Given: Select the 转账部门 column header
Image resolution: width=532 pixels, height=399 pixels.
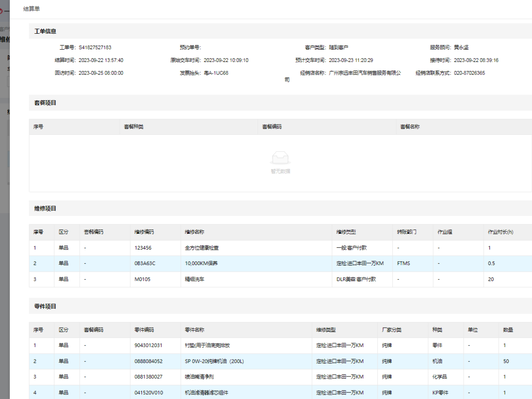Looking at the screenshot, I should (407, 232).
